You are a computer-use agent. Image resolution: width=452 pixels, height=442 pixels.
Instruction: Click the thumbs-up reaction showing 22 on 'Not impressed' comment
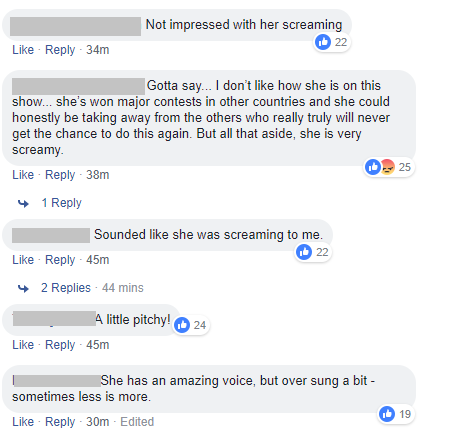(323, 42)
